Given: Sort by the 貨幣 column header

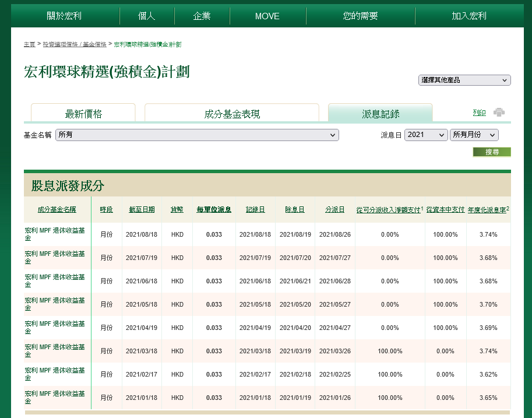Looking at the screenshot, I should [177, 209].
